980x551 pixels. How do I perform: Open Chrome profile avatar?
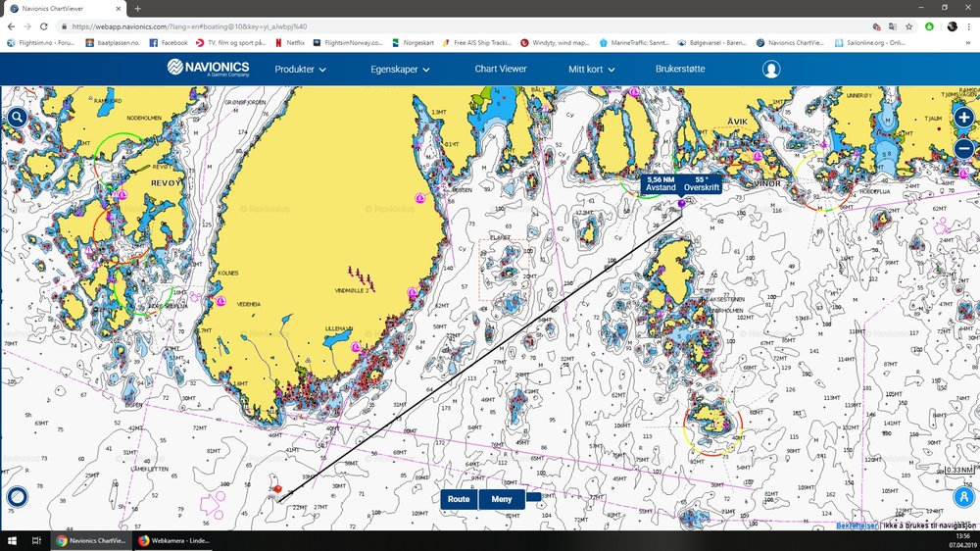coord(952,26)
